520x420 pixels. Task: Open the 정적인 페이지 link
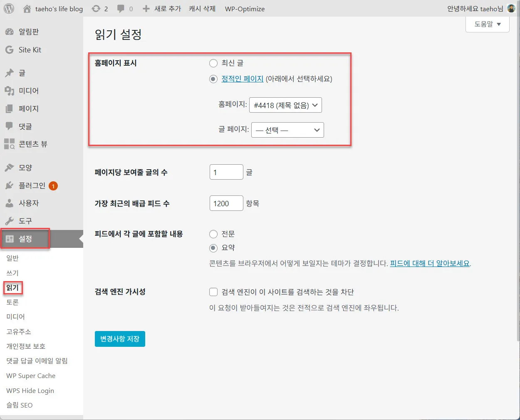tap(243, 79)
